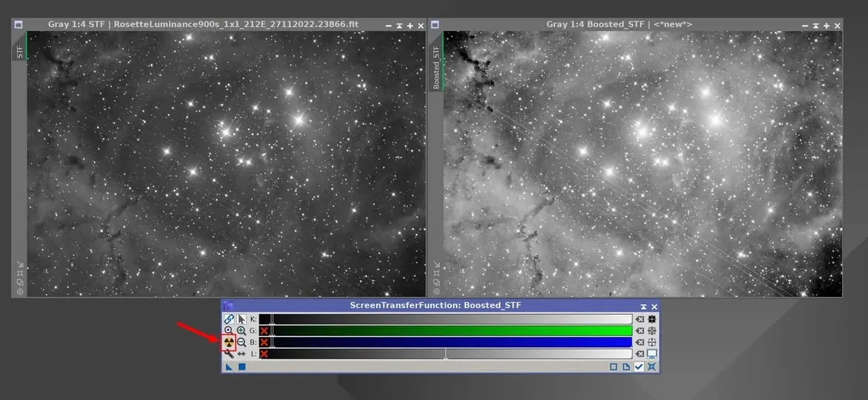Click the Reset icon at STF bottom right
This screenshot has height=400, width=868.
click(652, 367)
